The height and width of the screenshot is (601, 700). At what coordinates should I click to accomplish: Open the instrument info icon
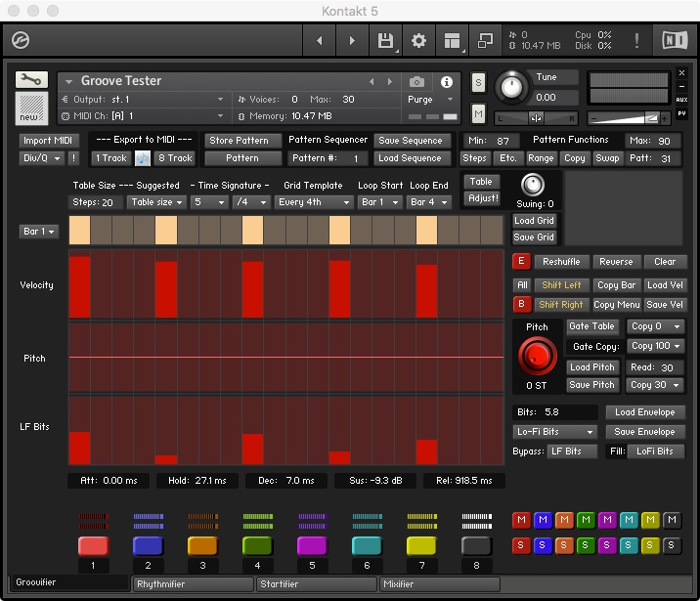[x=447, y=82]
